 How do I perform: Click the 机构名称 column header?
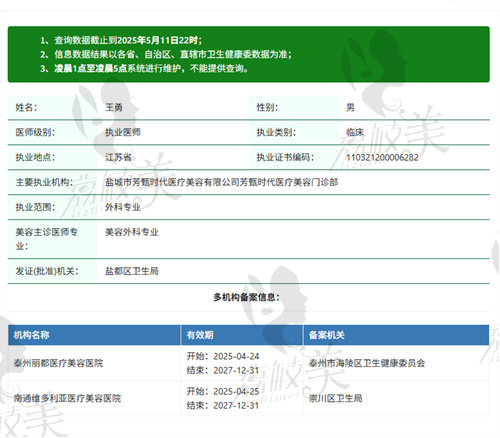[32, 335]
